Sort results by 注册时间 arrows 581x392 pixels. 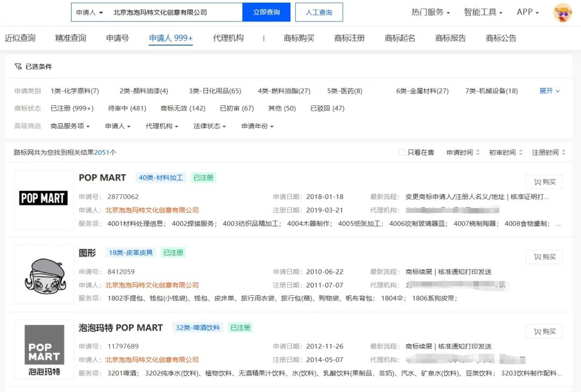coord(563,153)
